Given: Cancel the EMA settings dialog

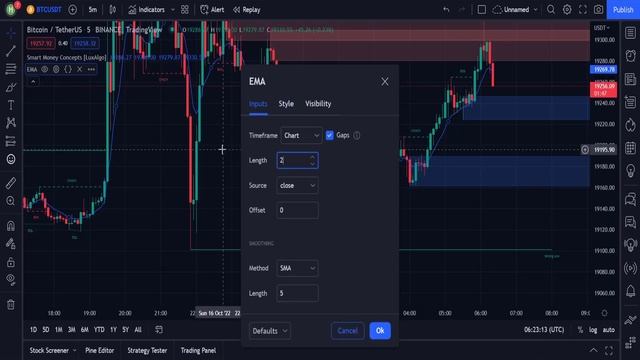Looking at the screenshot, I should point(347,331).
